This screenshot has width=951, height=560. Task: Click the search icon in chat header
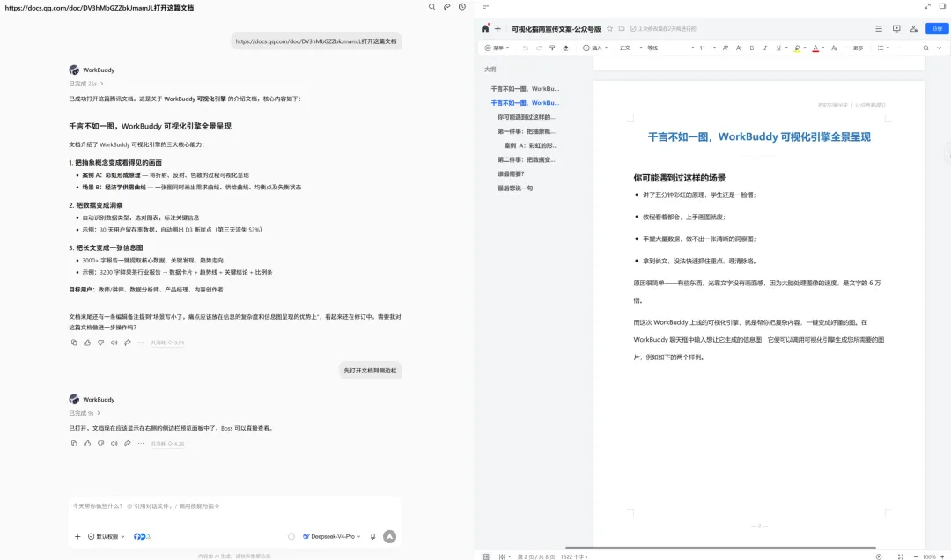click(x=431, y=7)
